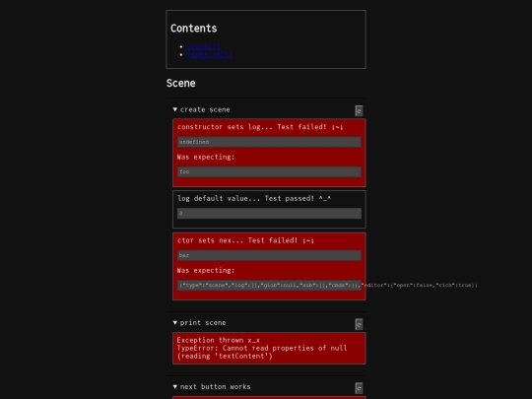Click the expected JSON scene value box

coord(269,285)
